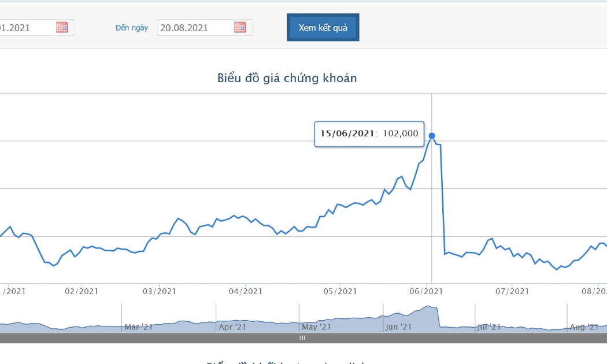The image size is (607, 364).
Task: Click the 02/2021 axis label
Action: click(82, 291)
